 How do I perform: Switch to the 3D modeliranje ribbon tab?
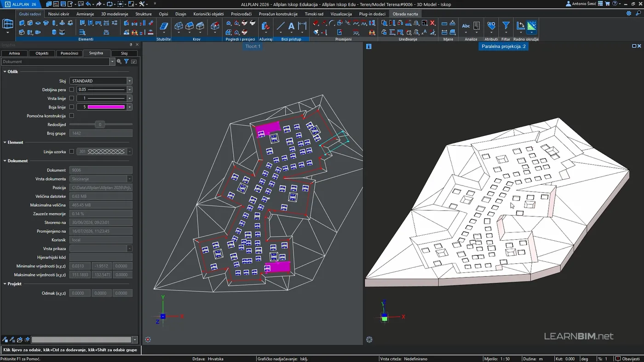click(115, 14)
